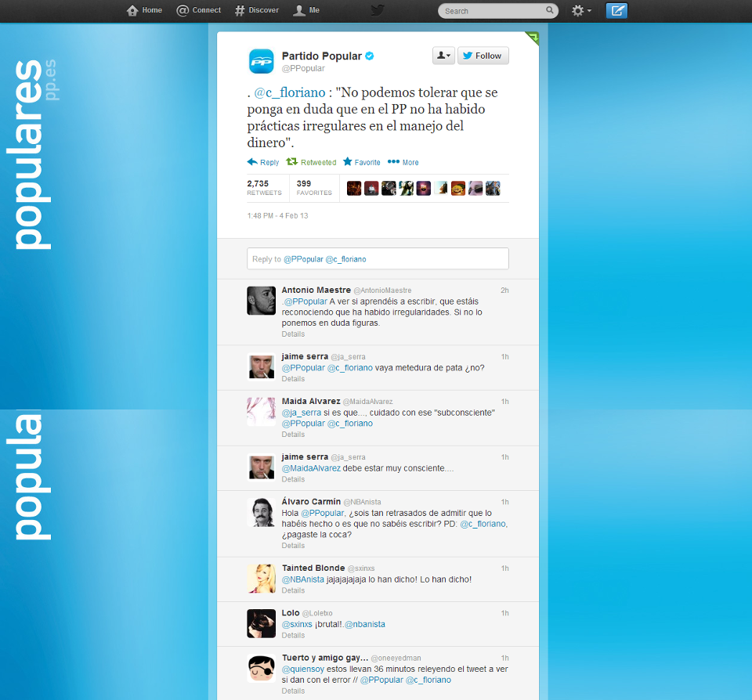Open Álvaro Carmín's profile name
Viewport: 752px width, 700px height.
311,501
